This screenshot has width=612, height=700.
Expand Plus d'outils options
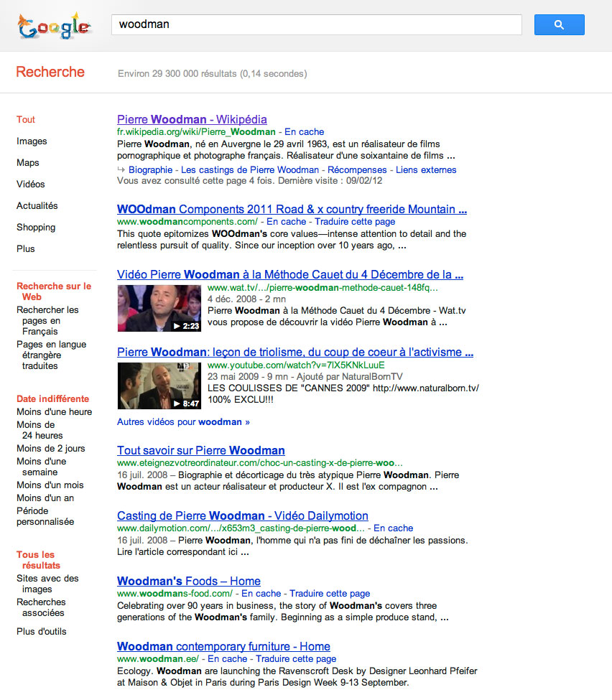tap(42, 632)
